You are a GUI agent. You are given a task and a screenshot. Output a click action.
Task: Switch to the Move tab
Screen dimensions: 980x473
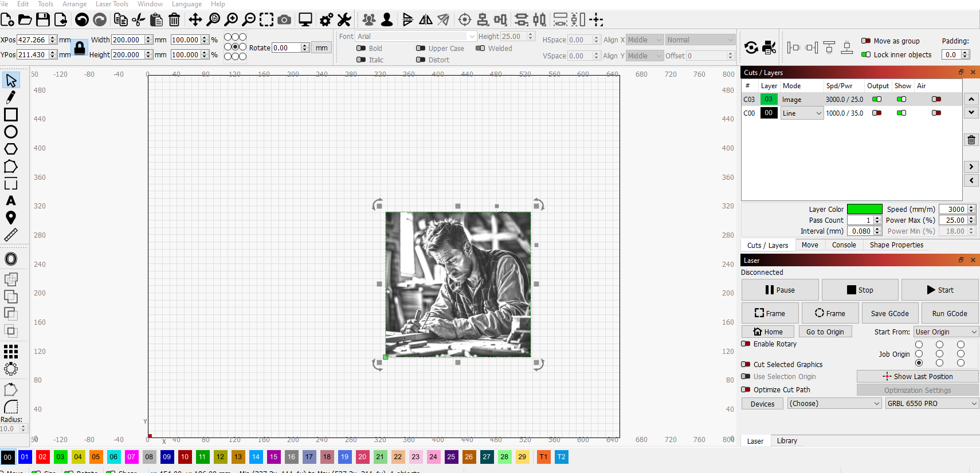tap(810, 245)
